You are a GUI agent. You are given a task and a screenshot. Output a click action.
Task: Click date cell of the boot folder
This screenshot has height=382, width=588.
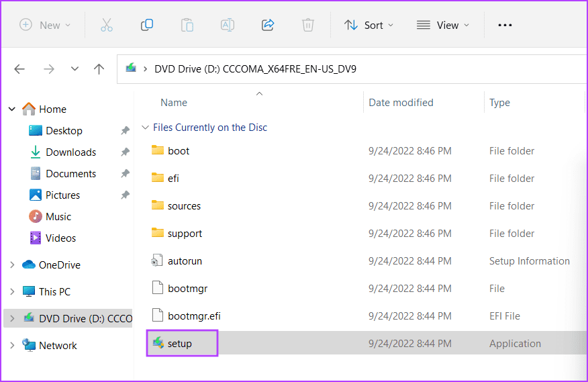(410, 151)
